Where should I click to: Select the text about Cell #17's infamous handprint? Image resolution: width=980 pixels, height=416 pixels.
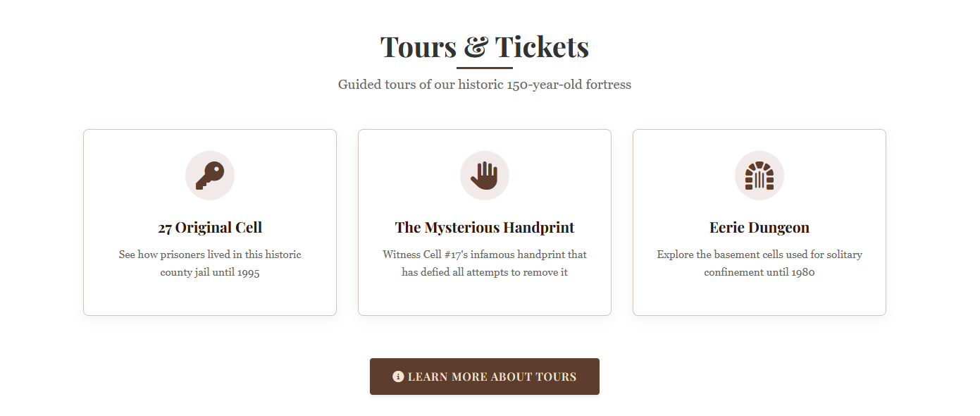[x=484, y=263]
